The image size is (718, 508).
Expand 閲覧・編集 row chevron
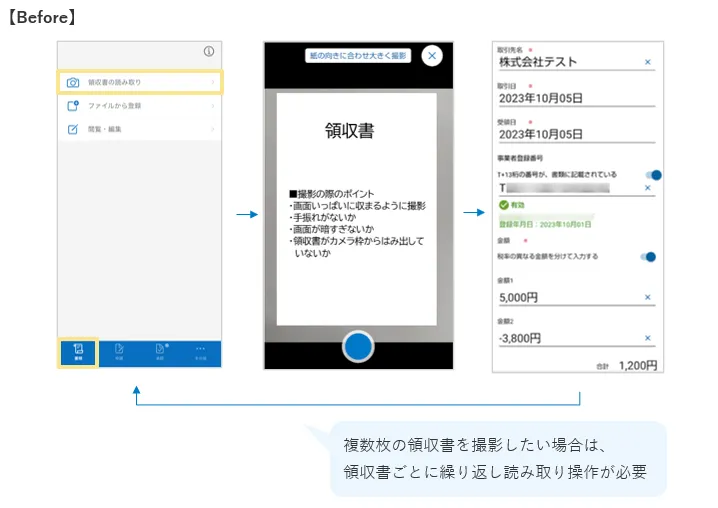pos(212,129)
